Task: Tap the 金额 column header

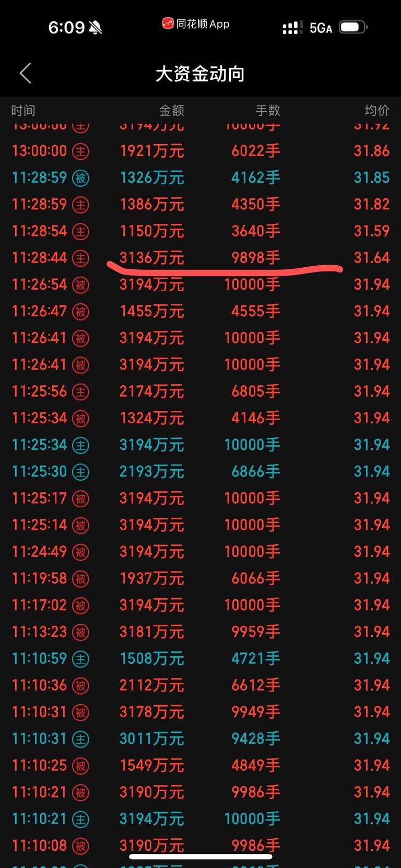Action: 172,110
